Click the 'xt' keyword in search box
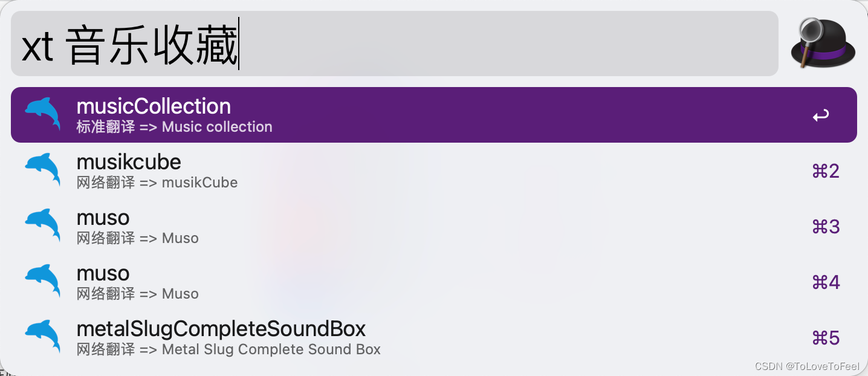This screenshot has height=376, width=868. (38, 47)
